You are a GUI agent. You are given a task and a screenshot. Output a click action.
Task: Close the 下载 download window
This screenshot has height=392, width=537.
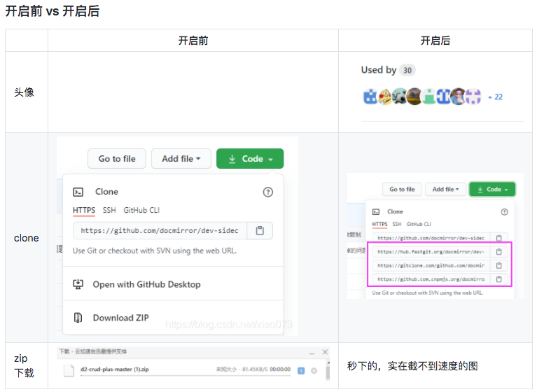click(325, 352)
